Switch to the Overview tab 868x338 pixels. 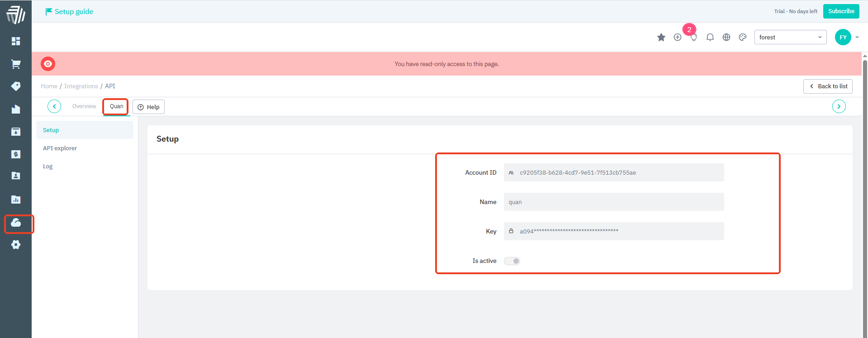pos(84,106)
